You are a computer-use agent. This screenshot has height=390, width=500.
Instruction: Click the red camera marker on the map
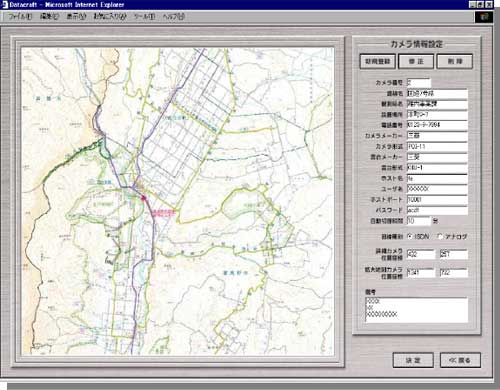click(144, 198)
